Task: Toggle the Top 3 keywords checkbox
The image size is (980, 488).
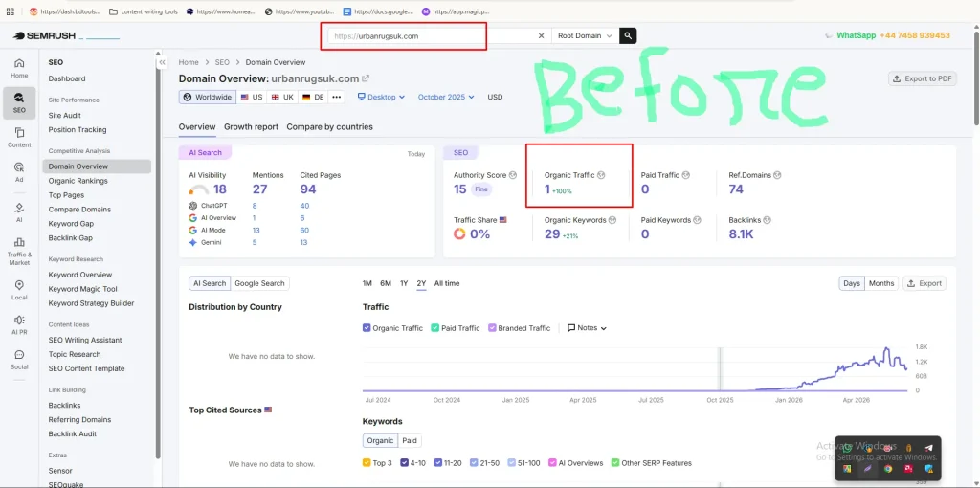Action: pos(367,463)
